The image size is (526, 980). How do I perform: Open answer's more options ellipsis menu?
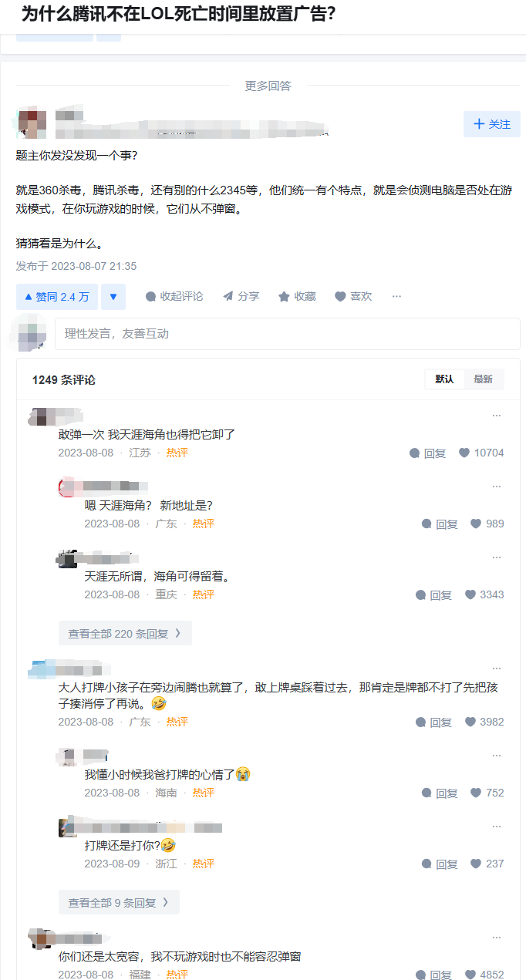pos(396,297)
